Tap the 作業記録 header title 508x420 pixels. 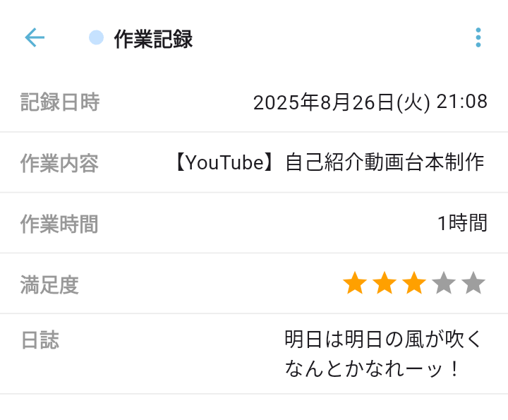click(x=153, y=40)
